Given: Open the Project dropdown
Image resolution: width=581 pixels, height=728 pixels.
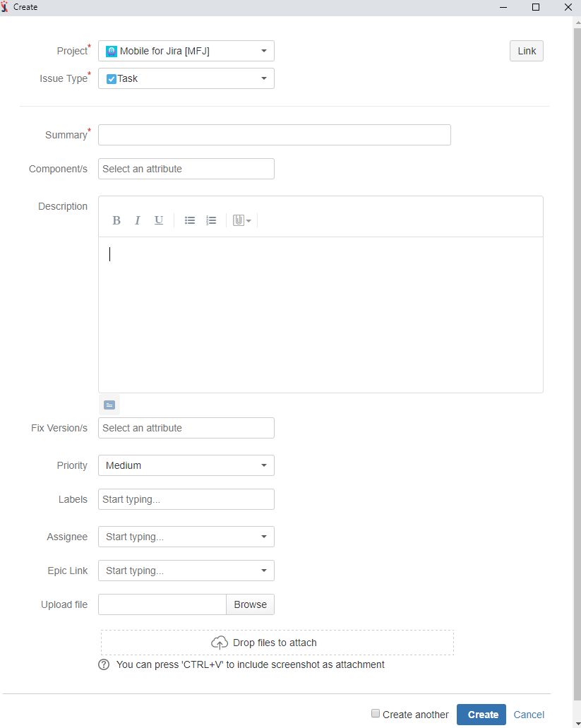Looking at the screenshot, I should 186,51.
